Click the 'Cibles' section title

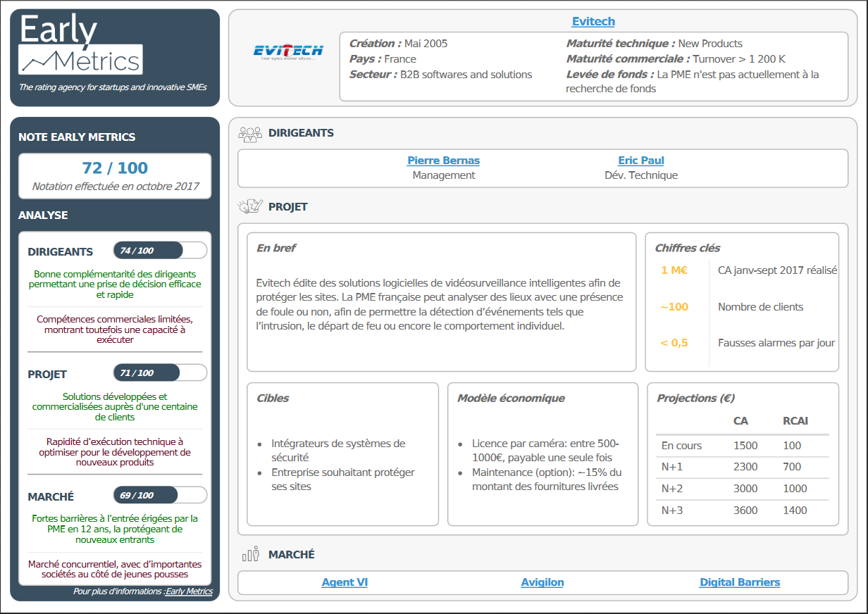pos(273,399)
